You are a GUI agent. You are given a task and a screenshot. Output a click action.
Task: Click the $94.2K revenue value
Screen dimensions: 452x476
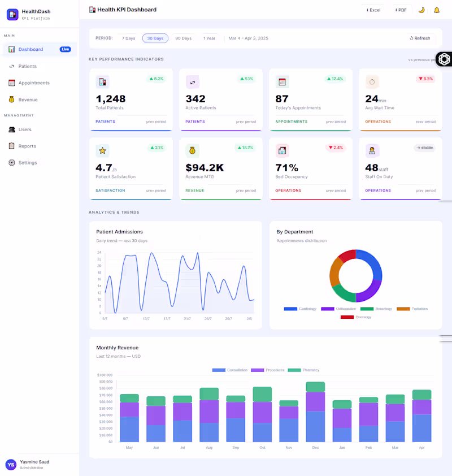(205, 167)
